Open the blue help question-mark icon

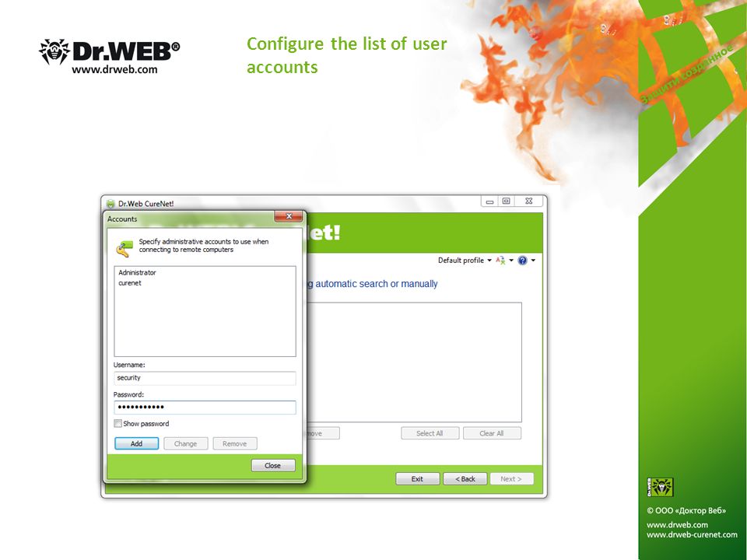pyautogui.click(x=523, y=261)
